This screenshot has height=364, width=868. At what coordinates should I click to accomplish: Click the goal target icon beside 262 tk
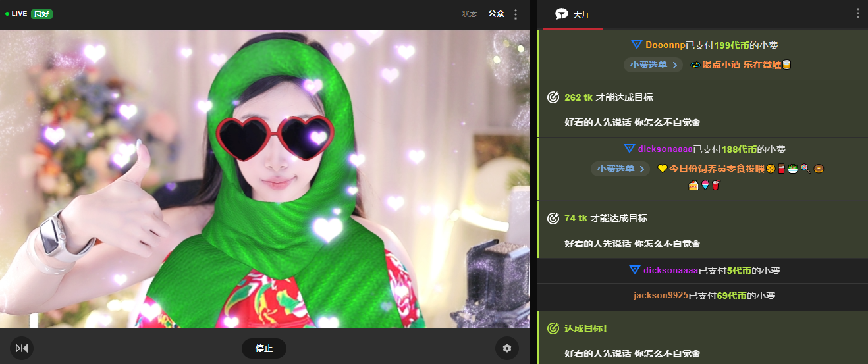[x=553, y=97]
